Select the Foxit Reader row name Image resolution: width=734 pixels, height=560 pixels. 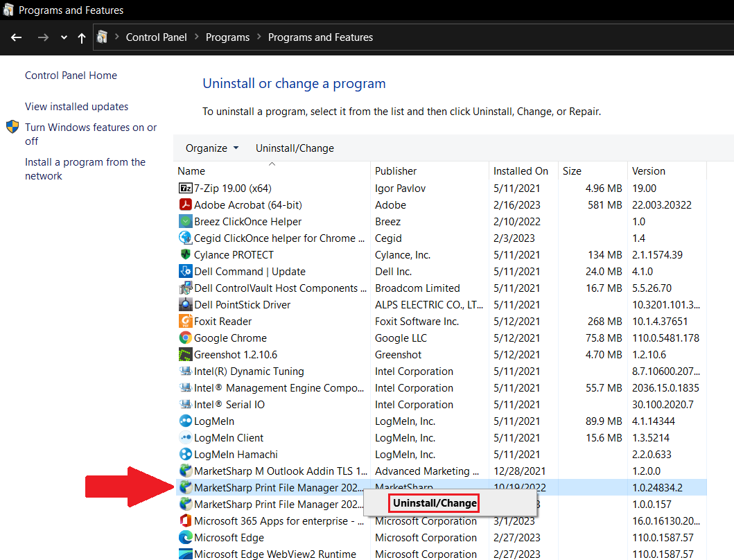(x=222, y=321)
